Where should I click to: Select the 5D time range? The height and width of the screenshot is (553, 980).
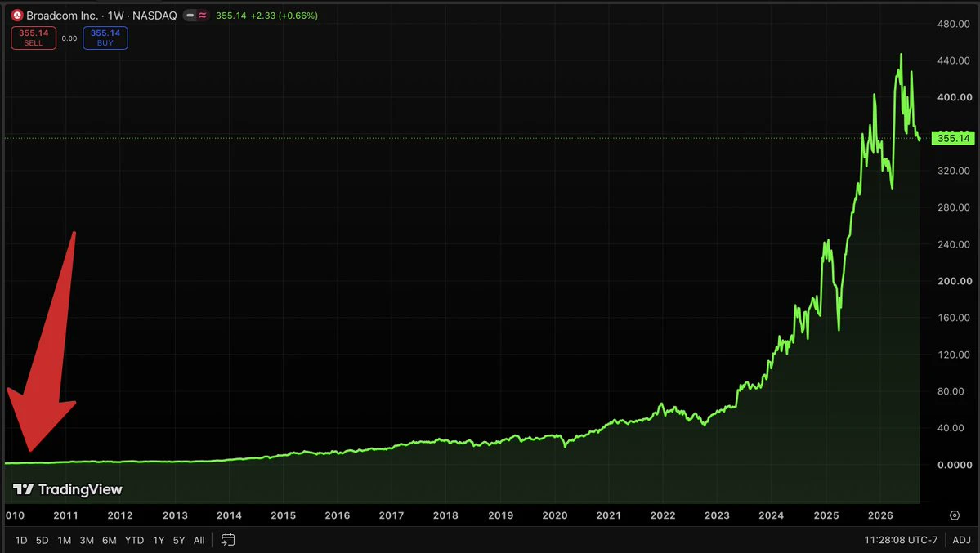tap(42, 541)
